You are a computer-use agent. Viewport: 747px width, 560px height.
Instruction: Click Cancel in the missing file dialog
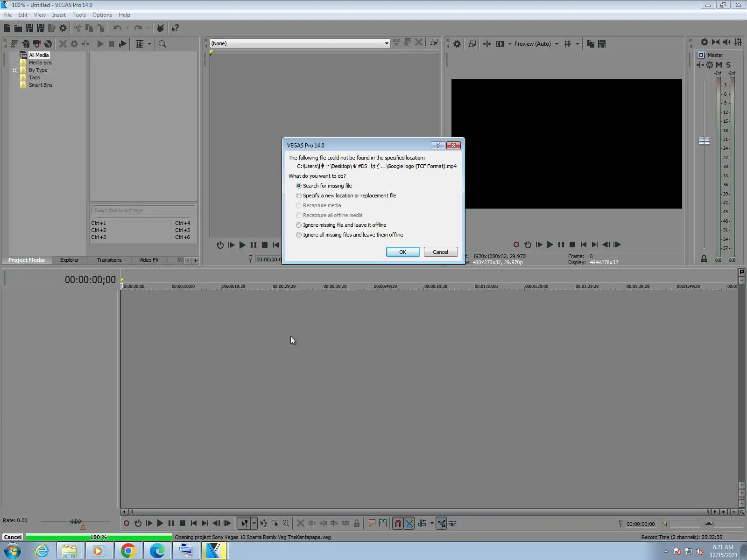pyautogui.click(x=440, y=252)
